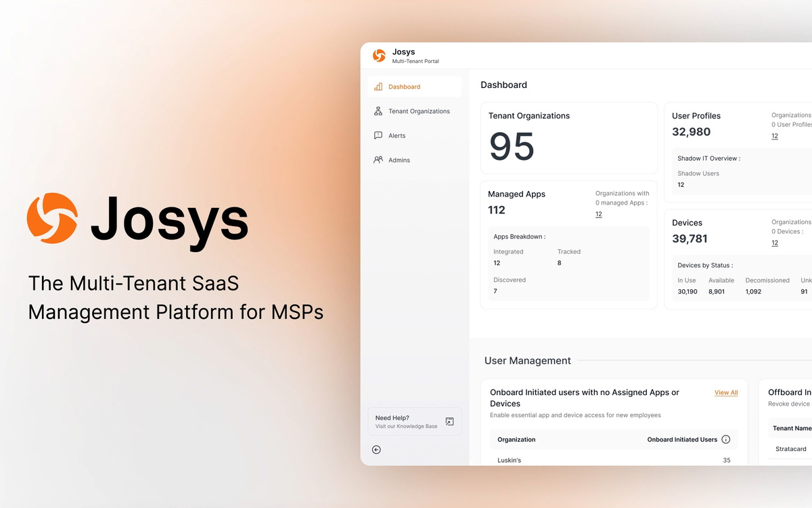812x508 pixels.
Task: Click the Shadow IT Overview label
Action: 708,158
